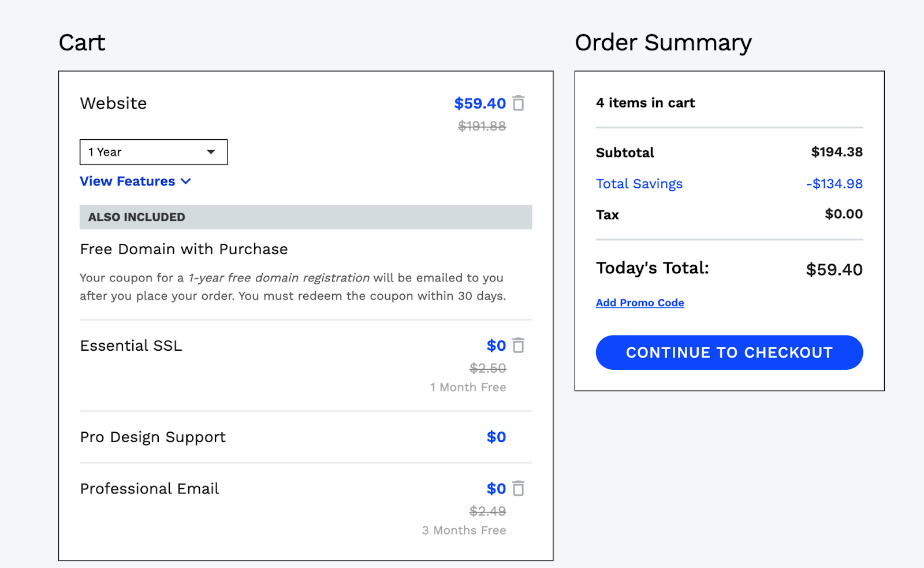Remove Essential SSL using its trash icon
The height and width of the screenshot is (568, 924).
pyautogui.click(x=519, y=346)
